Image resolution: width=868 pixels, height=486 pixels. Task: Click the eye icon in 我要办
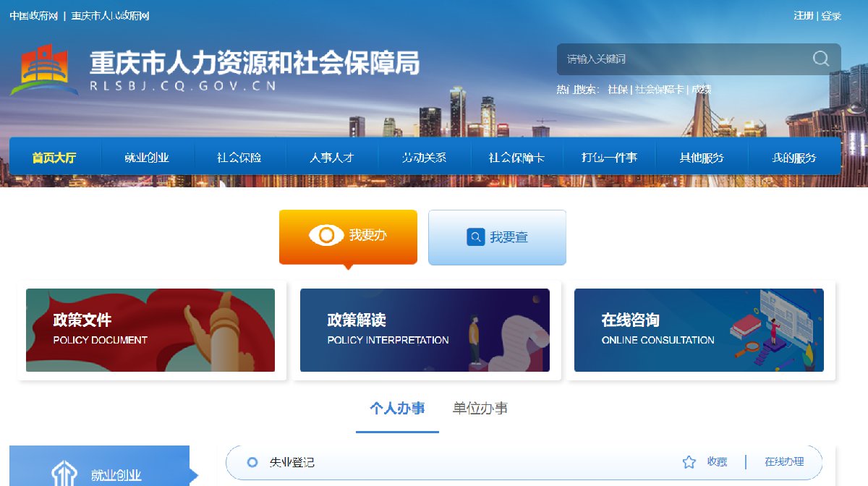point(326,235)
